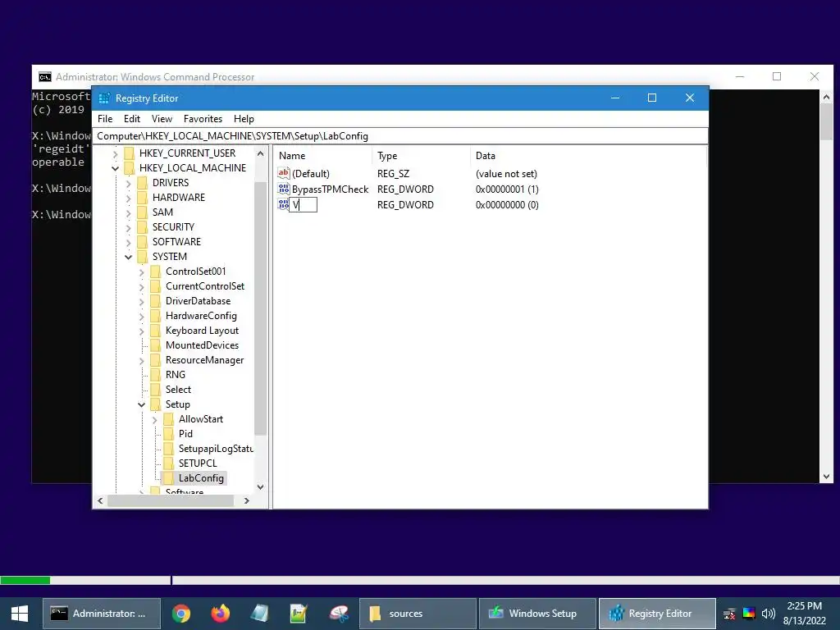Expand the SECURITY key

click(x=129, y=228)
